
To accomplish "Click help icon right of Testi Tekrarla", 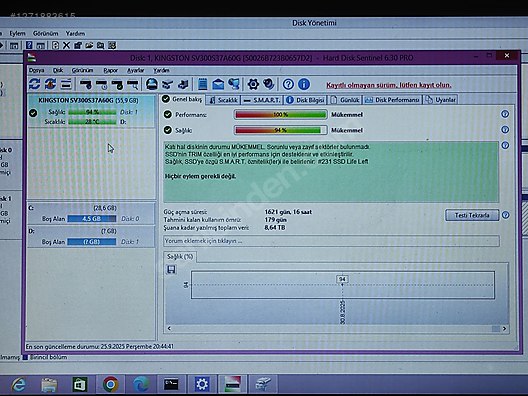I will [x=505, y=215].
